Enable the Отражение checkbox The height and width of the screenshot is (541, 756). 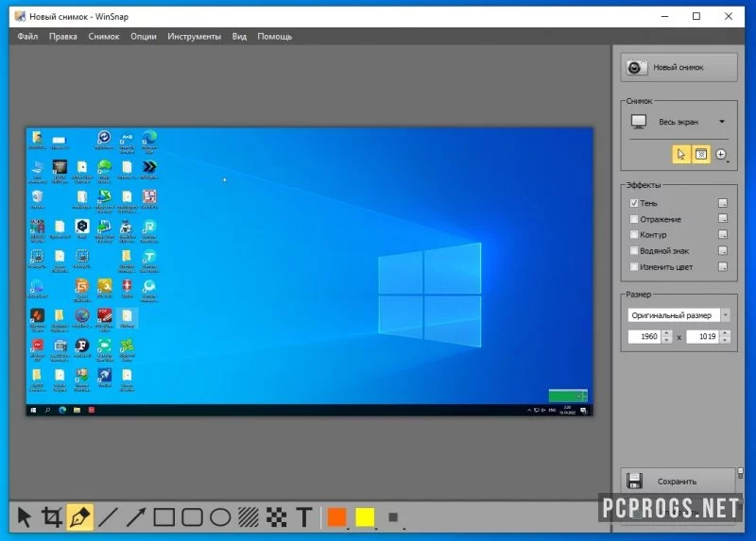pyautogui.click(x=634, y=219)
